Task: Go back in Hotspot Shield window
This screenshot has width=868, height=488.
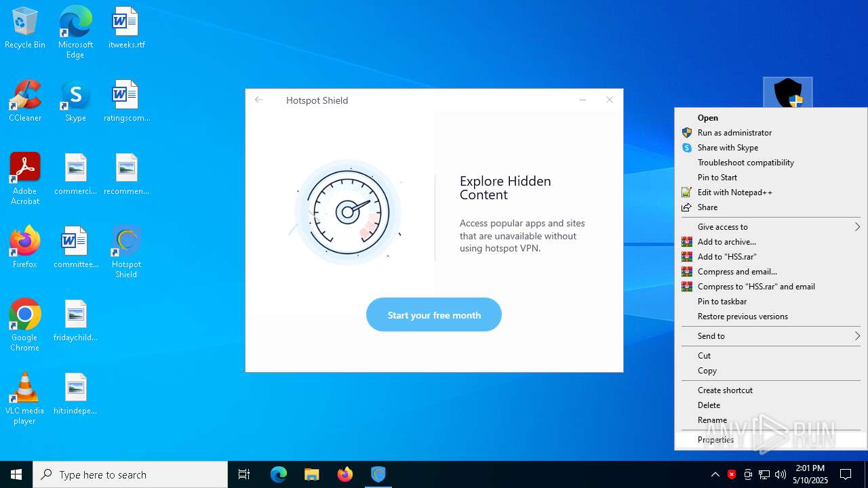Action: [259, 100]
